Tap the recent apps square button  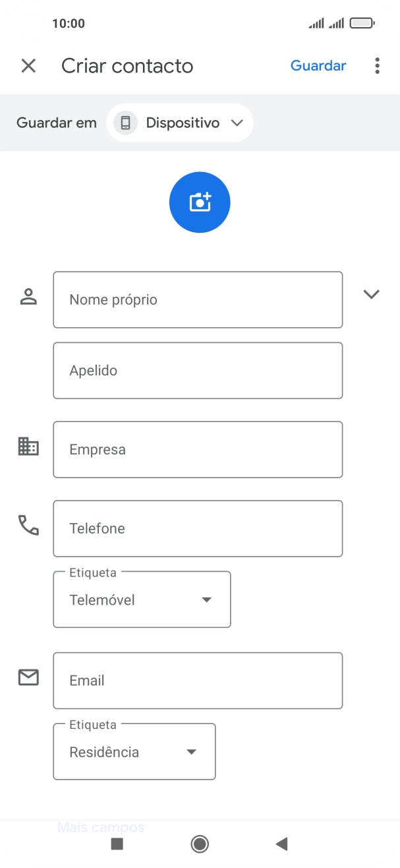pos(117,844)
